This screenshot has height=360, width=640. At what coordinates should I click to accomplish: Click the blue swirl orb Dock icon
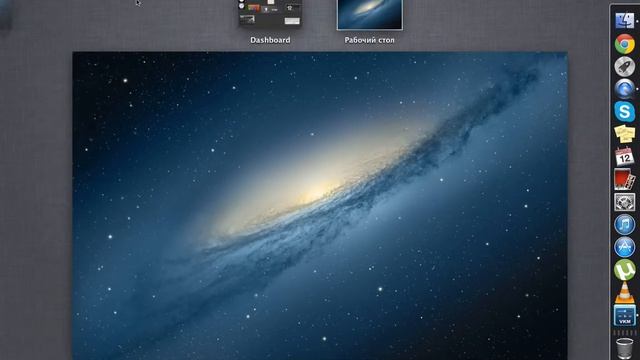point(625,89)
